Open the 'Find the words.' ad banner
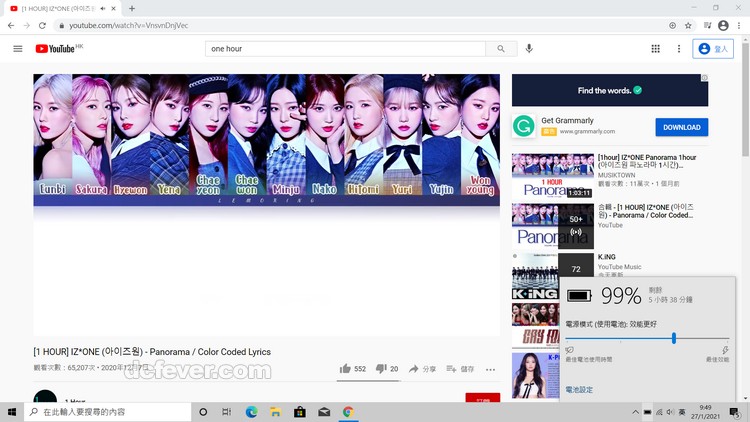This screenshot has height=422, width=750. pos(610,90)
